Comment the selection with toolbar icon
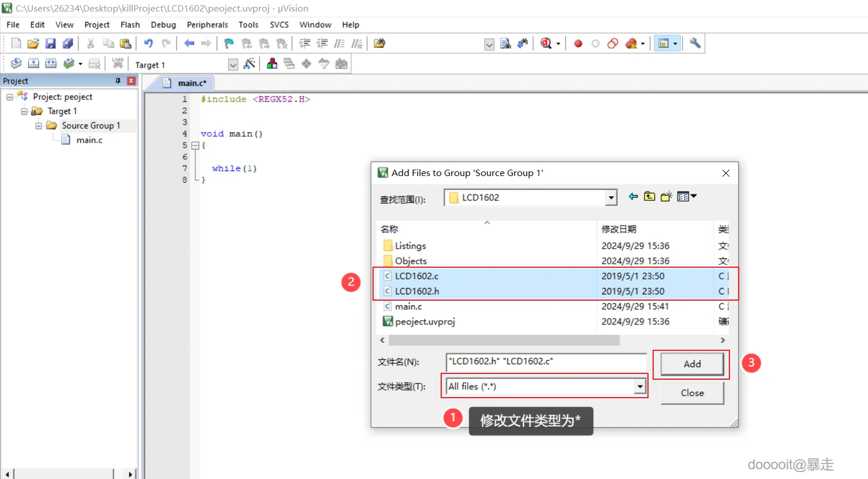 point(340,43)
